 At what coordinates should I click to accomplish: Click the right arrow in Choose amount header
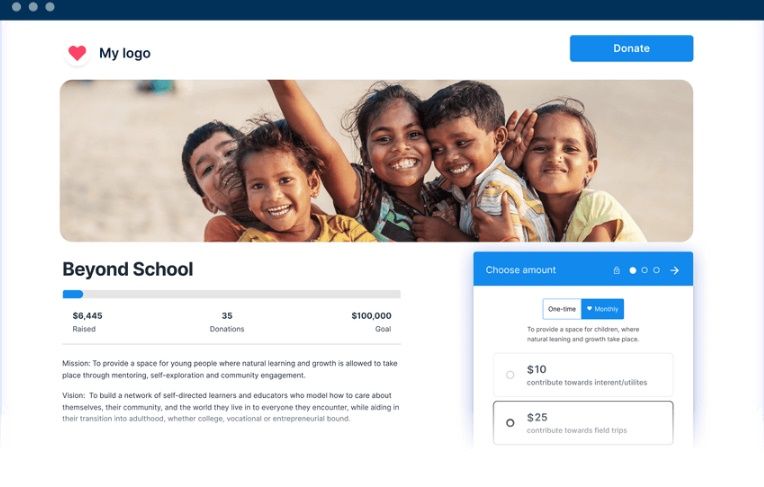click(674, 270)
